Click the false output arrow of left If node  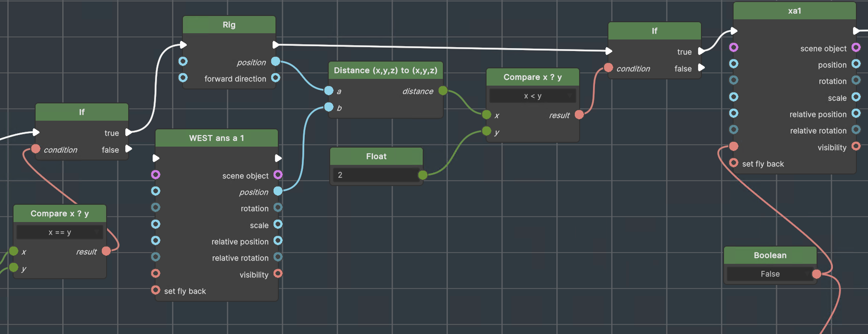click(x=129, y=149)
